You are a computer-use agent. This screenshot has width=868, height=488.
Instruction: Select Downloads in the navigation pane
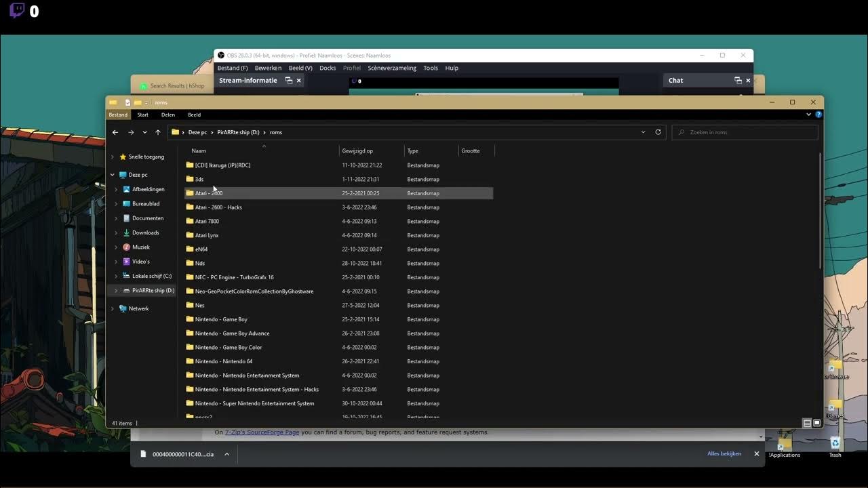click(x=146, y=232)
